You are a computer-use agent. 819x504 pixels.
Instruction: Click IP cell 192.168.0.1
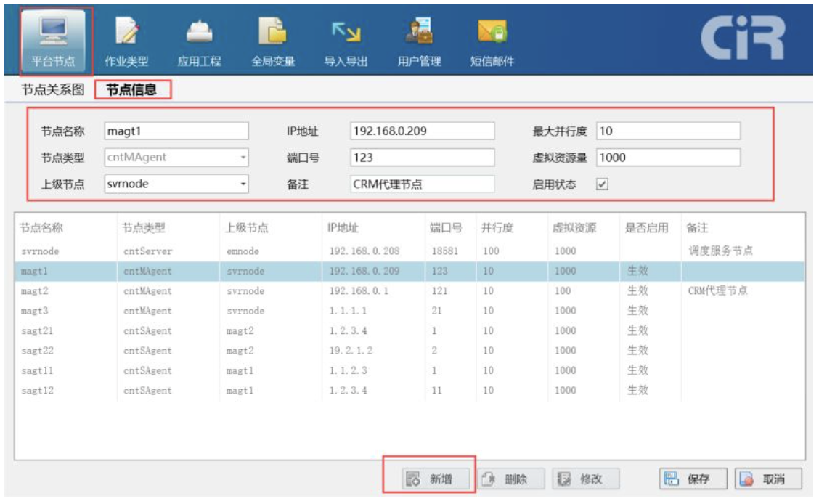[359, 291]
